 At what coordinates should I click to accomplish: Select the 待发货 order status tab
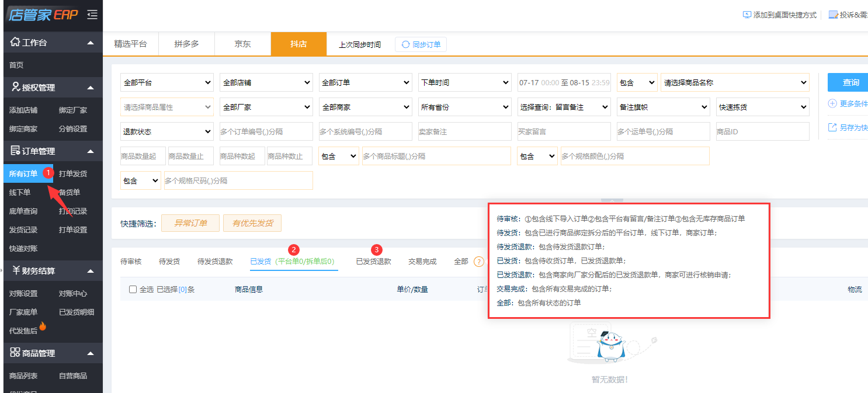[x=169, y=262]
